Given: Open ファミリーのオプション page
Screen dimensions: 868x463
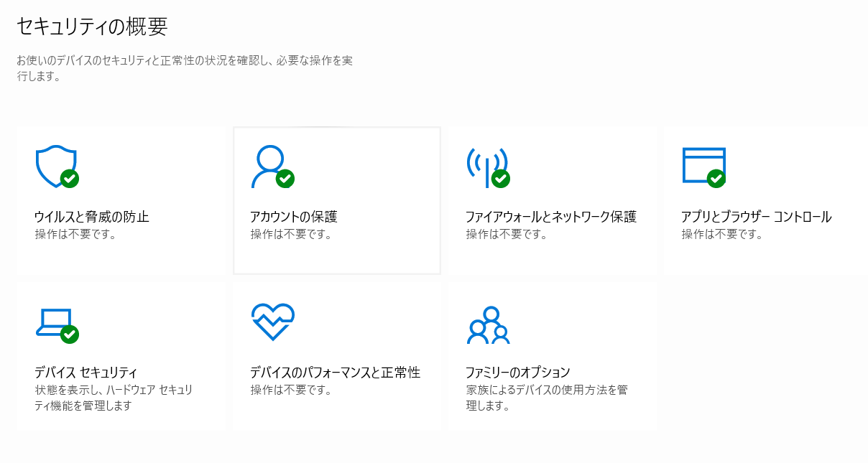Looking at the screenshot, I should click(x=517, y=373).
